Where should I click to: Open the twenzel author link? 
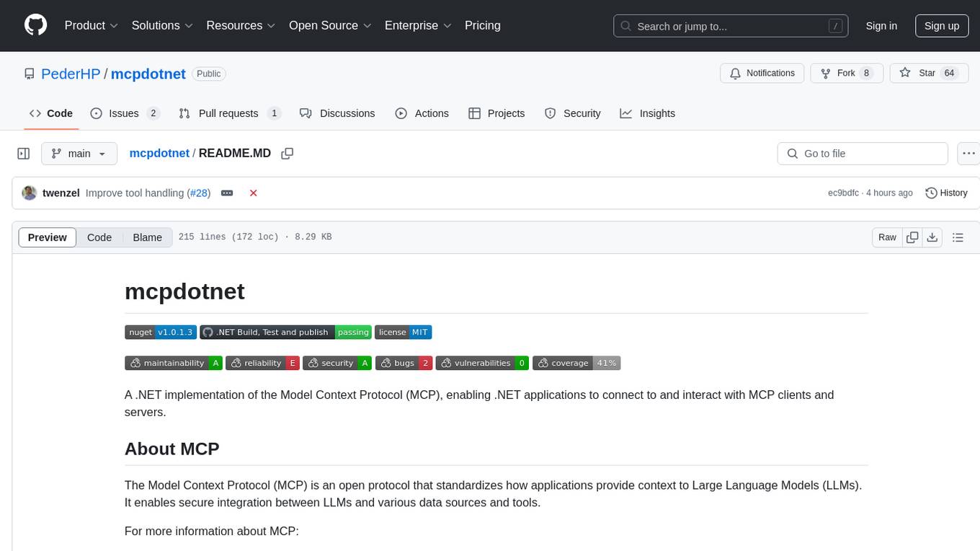click(x=61, y=193)
